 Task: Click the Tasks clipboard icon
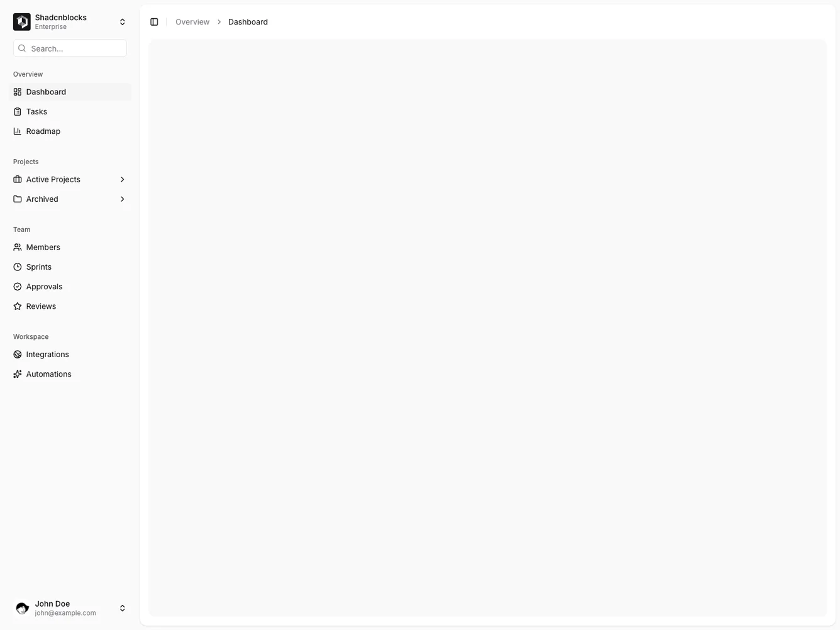coord(17,111)
